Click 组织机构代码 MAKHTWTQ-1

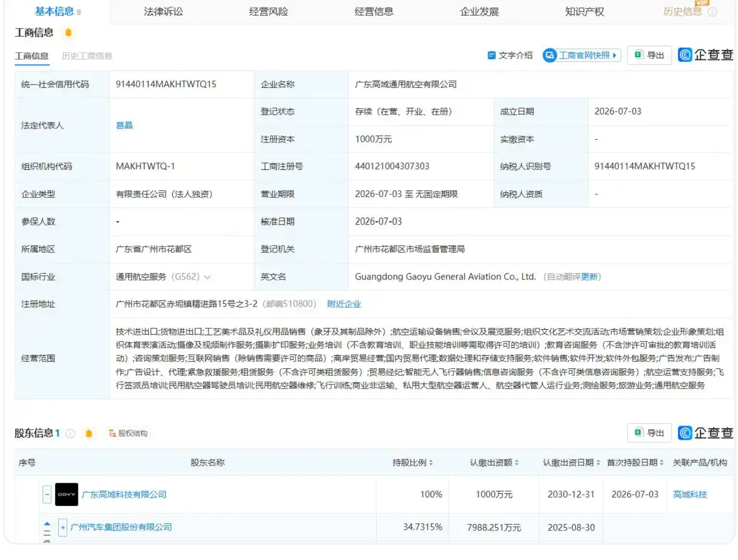(x=146, y=166)
